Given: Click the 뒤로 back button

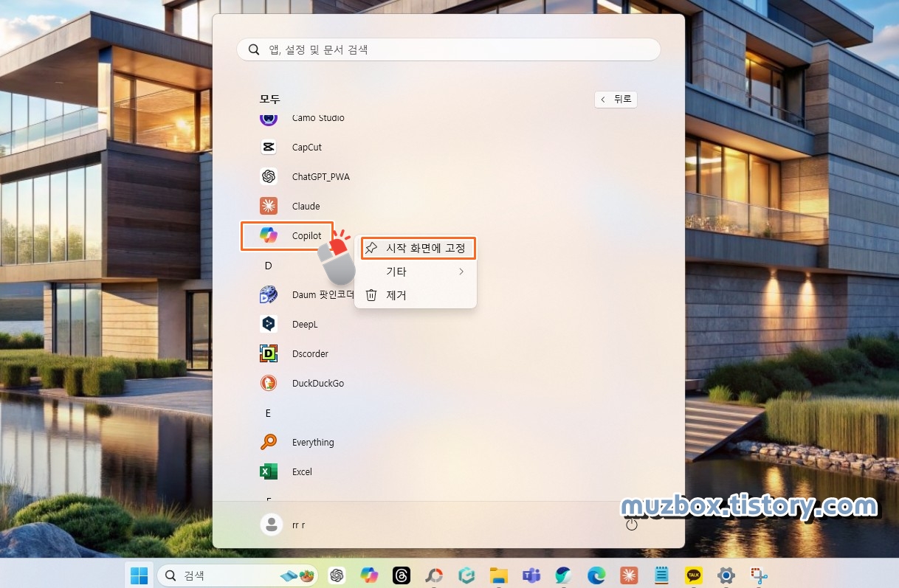Looking at the screenshot, I should tap(616, 99).
